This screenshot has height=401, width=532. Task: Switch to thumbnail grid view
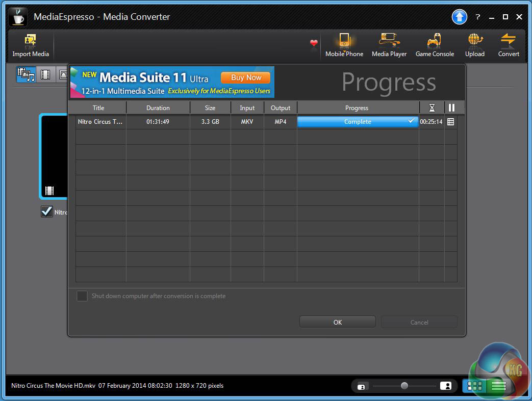click(474, 386)
